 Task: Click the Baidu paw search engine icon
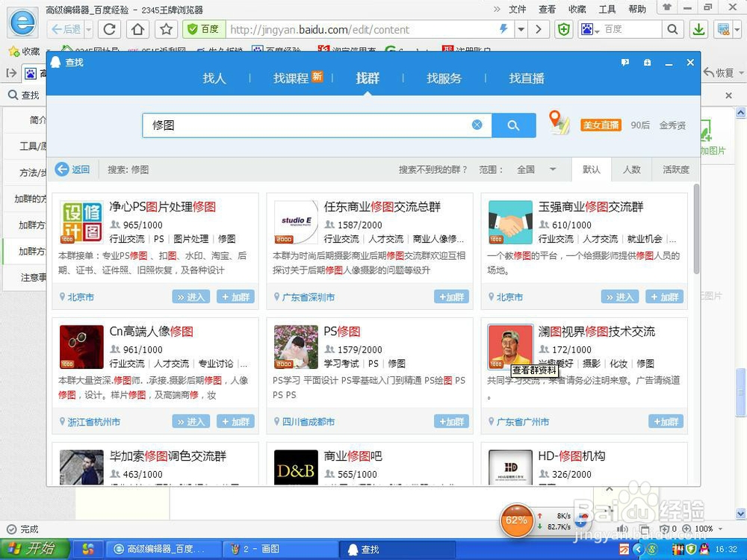tap(587, 30)
